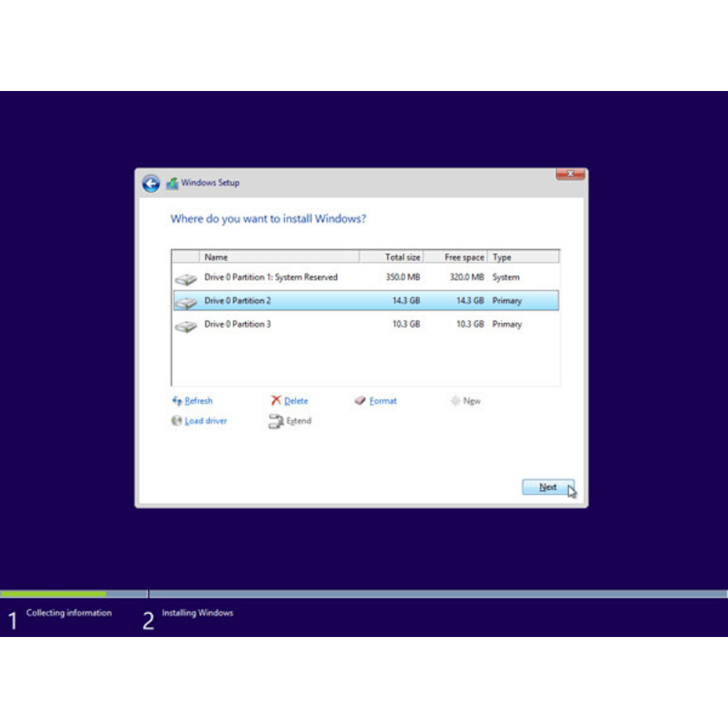Open the Load driver link

tap(205, 421)
